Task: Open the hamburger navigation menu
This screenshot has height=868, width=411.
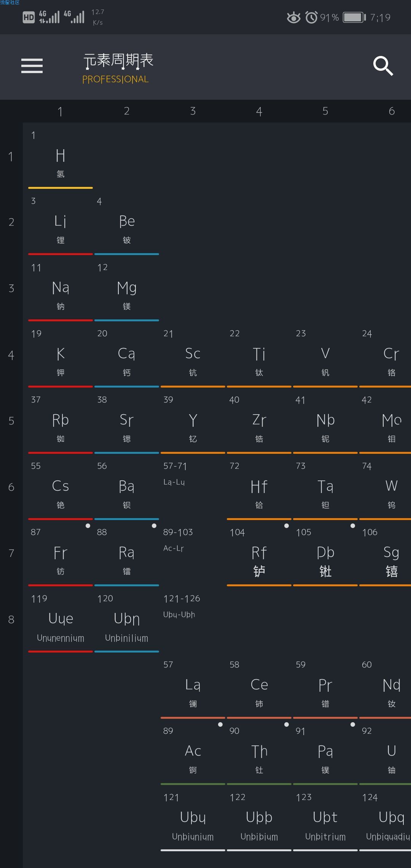Action: [32, 66]
